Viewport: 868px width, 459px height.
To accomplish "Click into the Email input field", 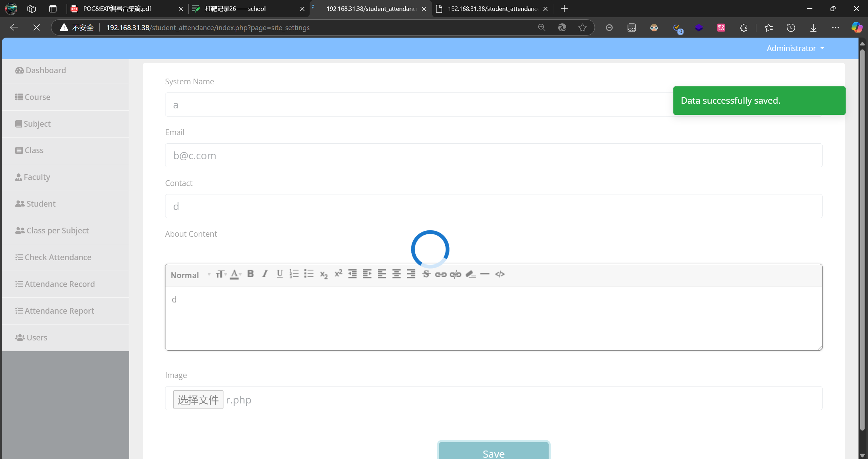I will point(493,155).
